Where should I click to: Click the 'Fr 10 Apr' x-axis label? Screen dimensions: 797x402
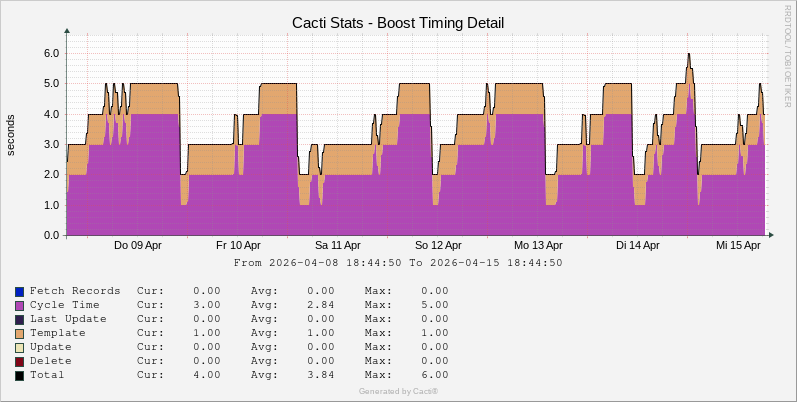tap(238, 245)
